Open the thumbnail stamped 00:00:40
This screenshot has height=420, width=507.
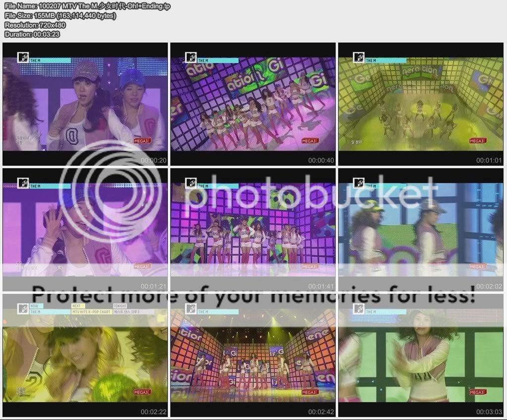pyautogui.click(x=253, y=104)
